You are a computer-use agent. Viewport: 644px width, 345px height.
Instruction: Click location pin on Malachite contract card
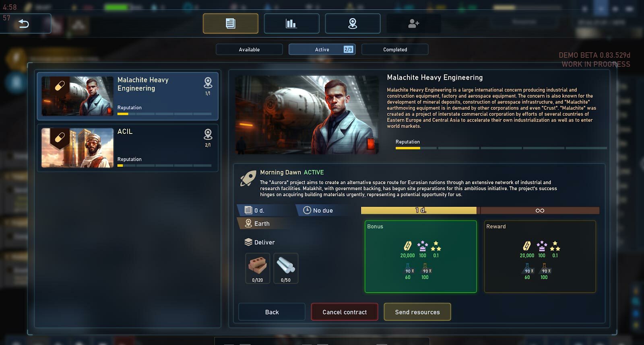click(208, 83)
